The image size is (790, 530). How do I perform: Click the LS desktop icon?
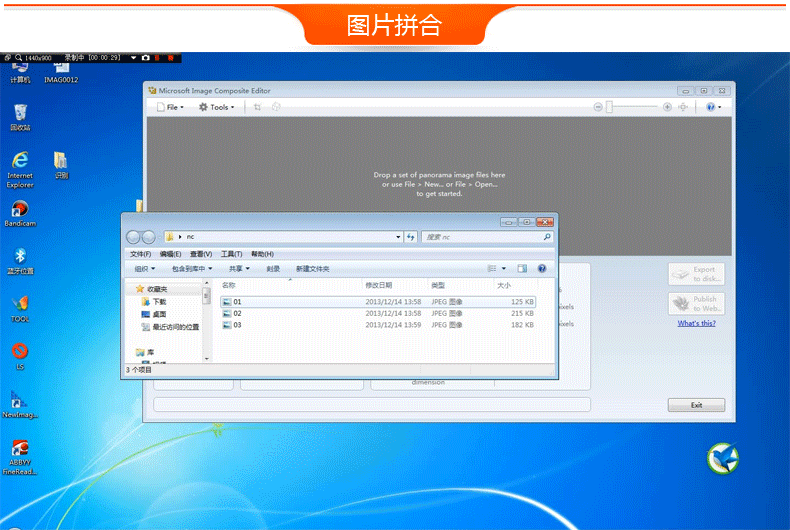click(20, 356)
